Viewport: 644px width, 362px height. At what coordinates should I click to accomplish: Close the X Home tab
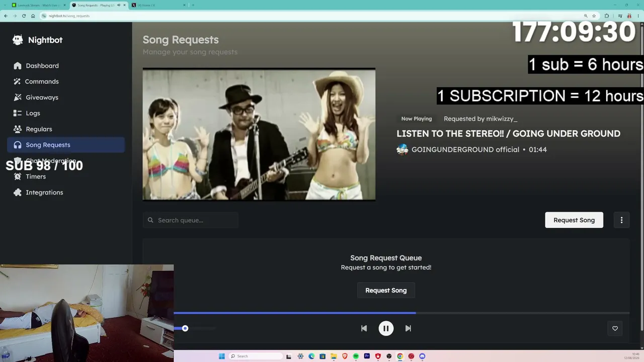click(x=185, y=5)
